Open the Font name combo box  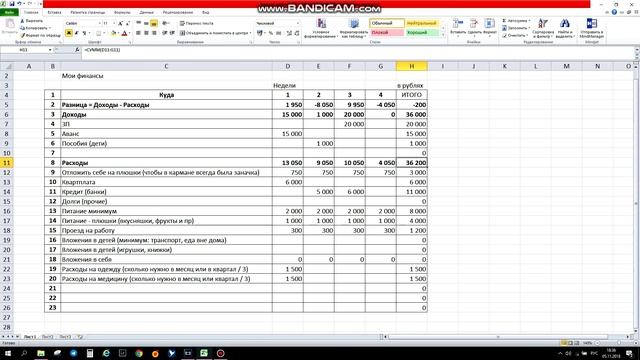pyautogui.click(x=83, y=23)
